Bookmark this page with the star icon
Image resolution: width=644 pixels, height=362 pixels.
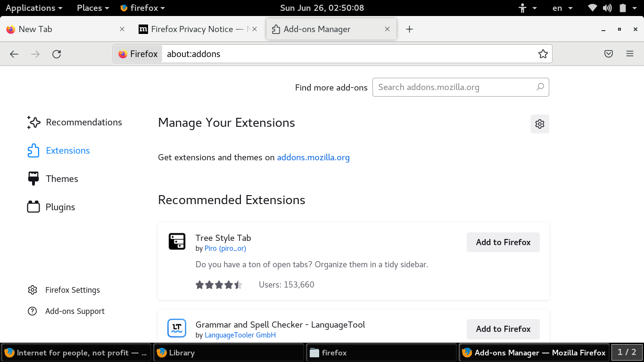tap(543, 54)
